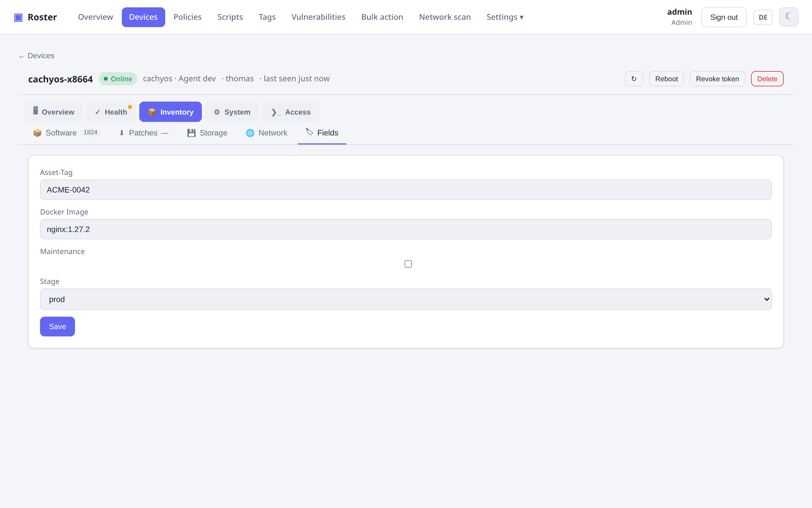Switch to the Health tab

(111, 112)
